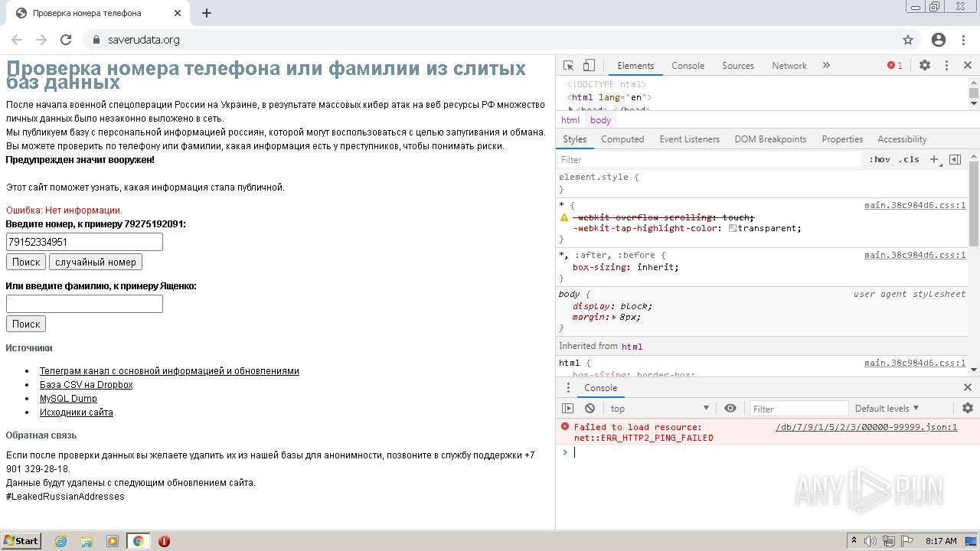Toggle the device toolbar icon
Screen dimensions: 980x551
coord(589,66)
